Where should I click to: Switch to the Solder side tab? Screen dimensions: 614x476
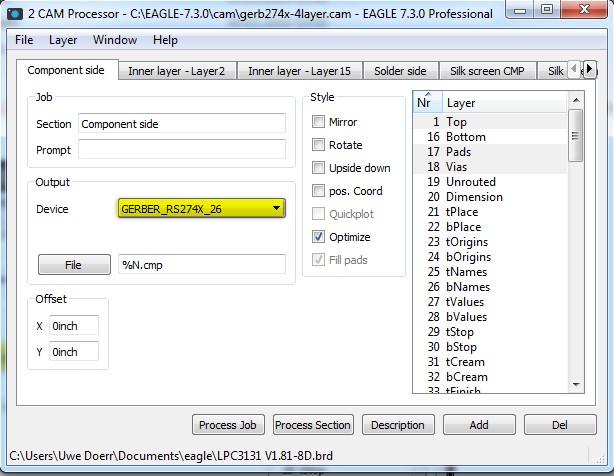coord(400,71)
